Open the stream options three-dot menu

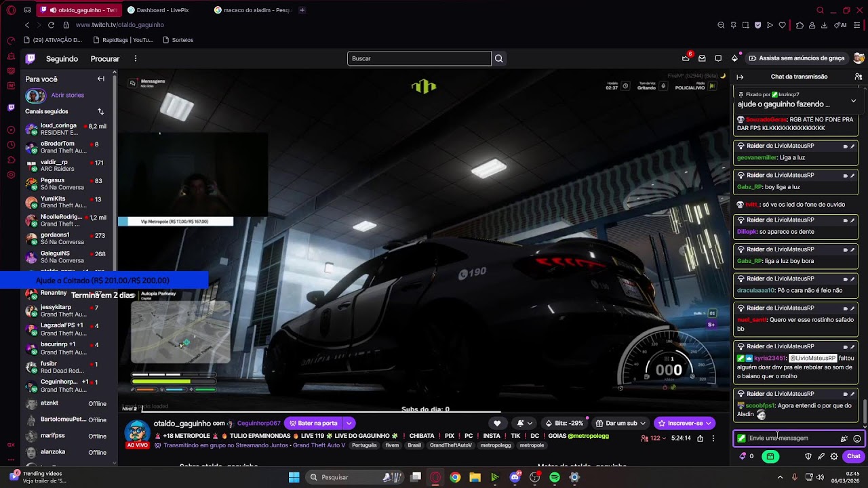713,439
